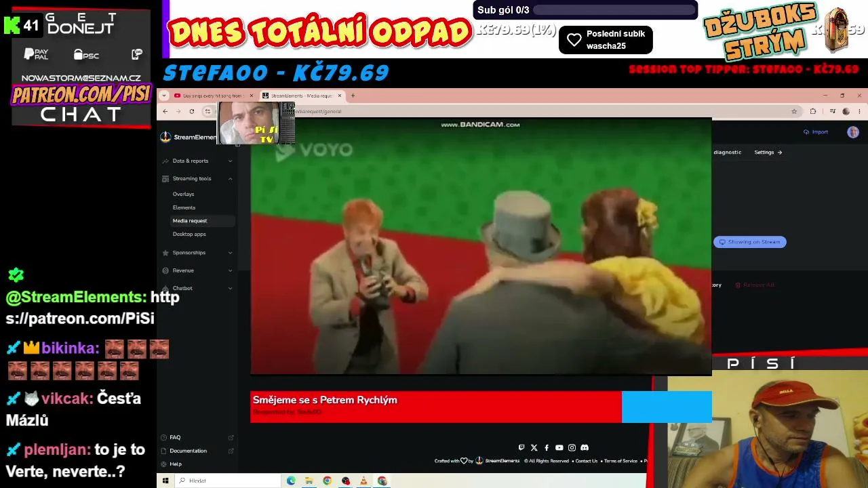The height and width of the screenshot is (488, 868).
Task: Click the Showing on Stream button
Action: [x=749, y=242]
